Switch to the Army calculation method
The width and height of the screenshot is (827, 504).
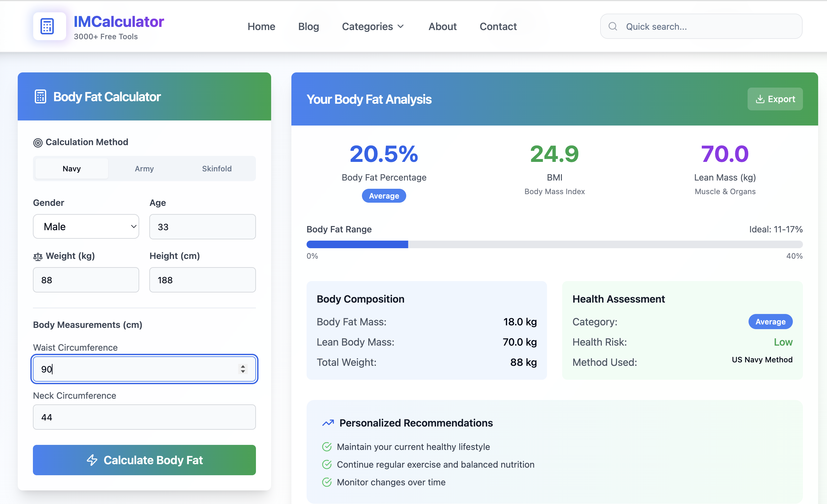coord(144,169)
